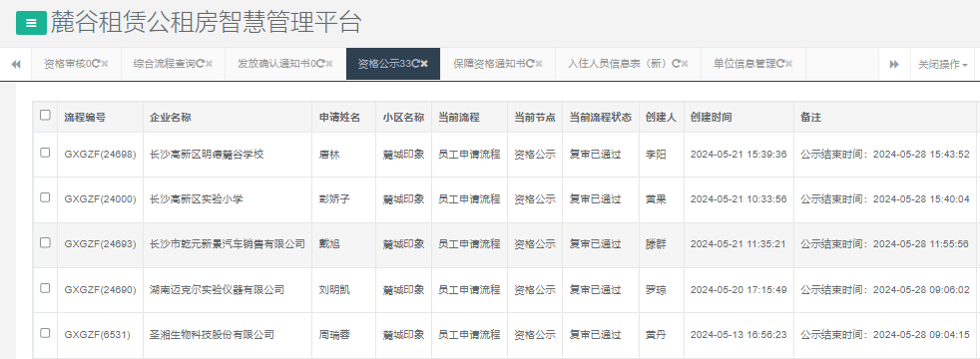Screen dimensions: 980x359
Task: Close the 入住人员信息表（新） tab
Action: (x=685, y=64)
